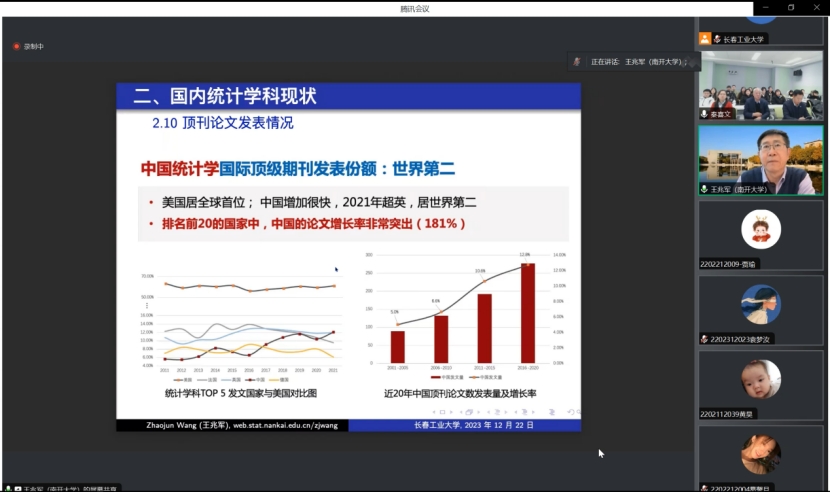Click the 录制中 recording status label
The width and height of the screenshot is (830, 492).
click(x=34, y=46)
